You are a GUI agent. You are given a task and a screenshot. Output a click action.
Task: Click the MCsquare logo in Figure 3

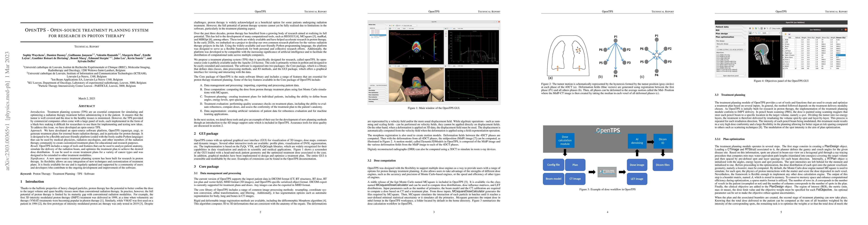point(607,172)
